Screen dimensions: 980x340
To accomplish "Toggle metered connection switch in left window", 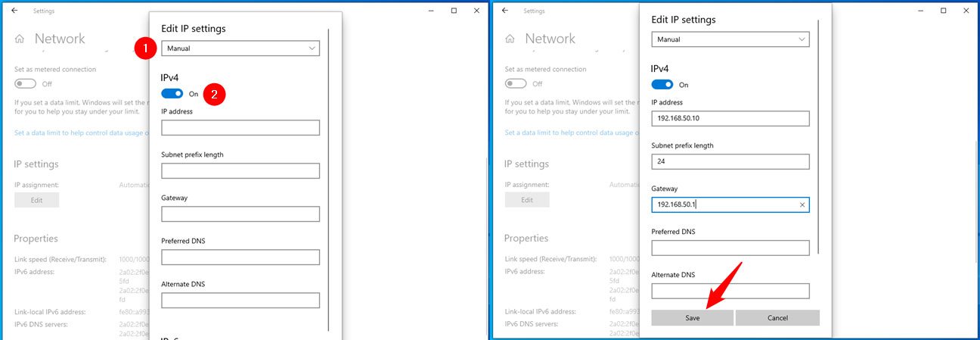I will tap(26, 83).
